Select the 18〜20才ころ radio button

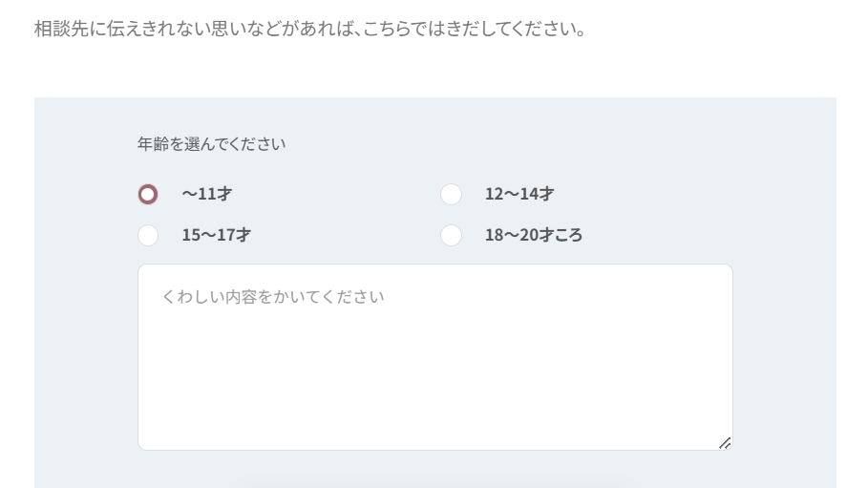tap(451, 235)
